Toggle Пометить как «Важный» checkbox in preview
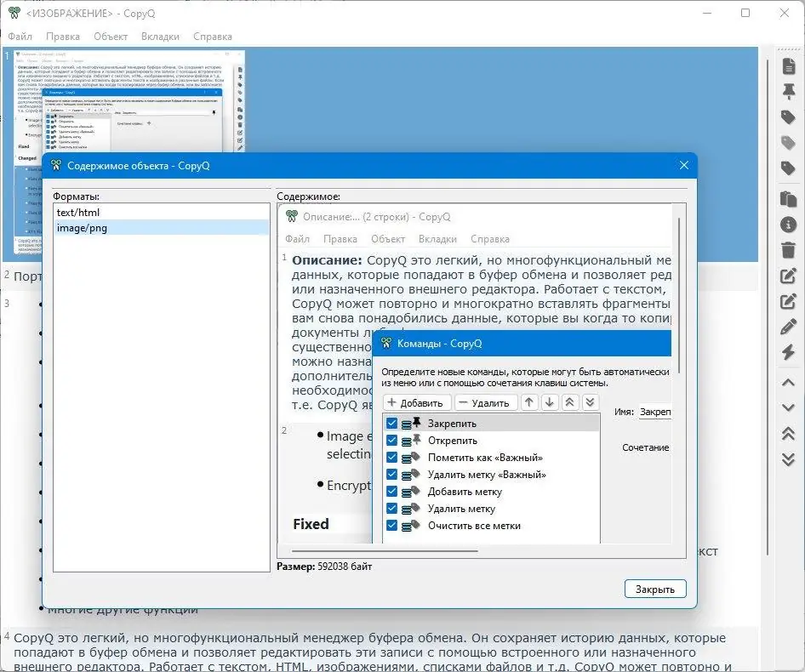The width and height of the screenshot is (805, 672). tap(391, 457)
